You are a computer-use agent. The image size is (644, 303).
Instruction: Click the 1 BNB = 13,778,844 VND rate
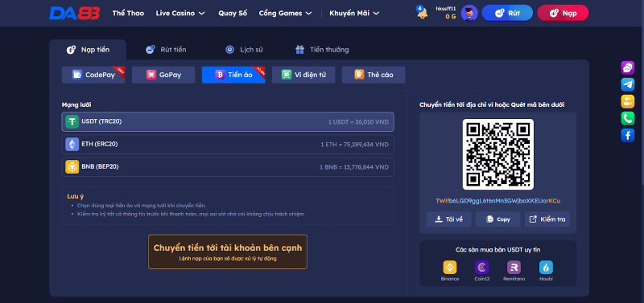[354, 167]
